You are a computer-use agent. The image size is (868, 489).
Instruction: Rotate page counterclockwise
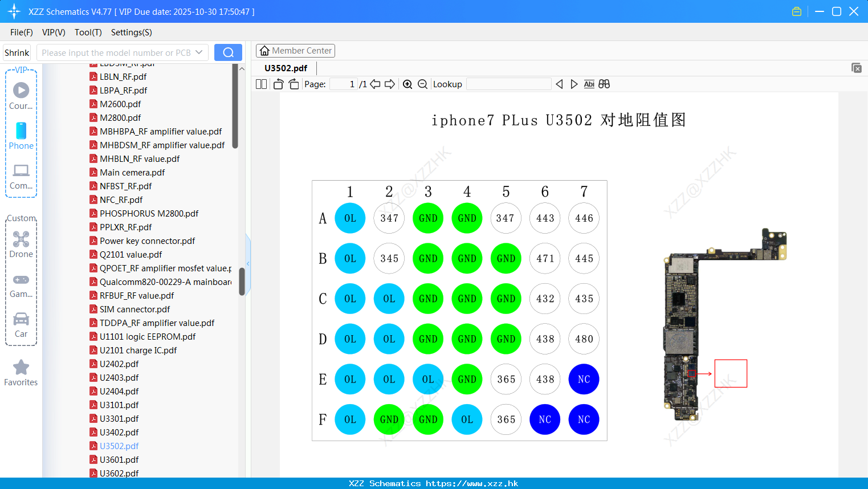[x=278, y=84]
